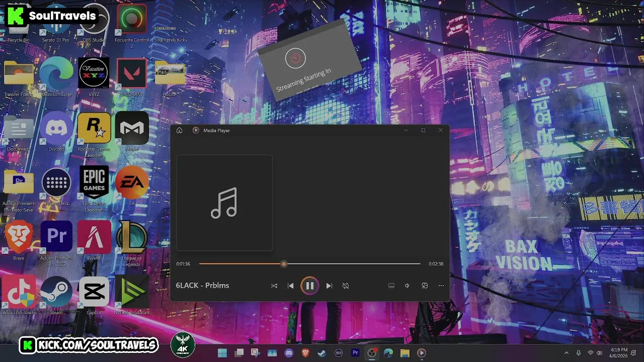The height and width of the screenshot is (362, 644).
Task: Open the Wi-Fi network tray icon
Action: pyautogui.click(x=591, y=353)
